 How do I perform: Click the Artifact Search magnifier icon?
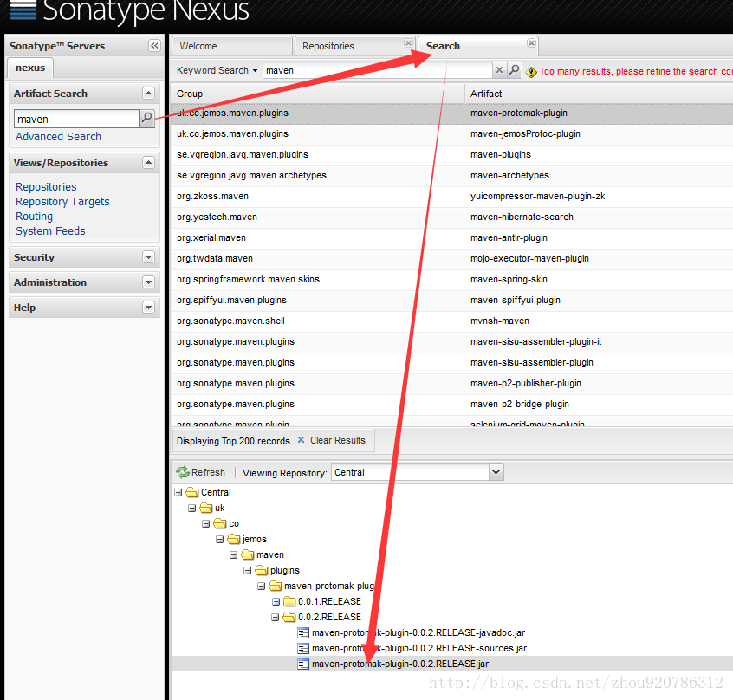pos(146,118)
